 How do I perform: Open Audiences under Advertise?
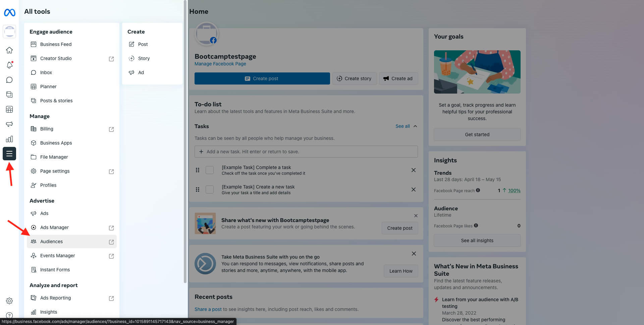(72, 241)
